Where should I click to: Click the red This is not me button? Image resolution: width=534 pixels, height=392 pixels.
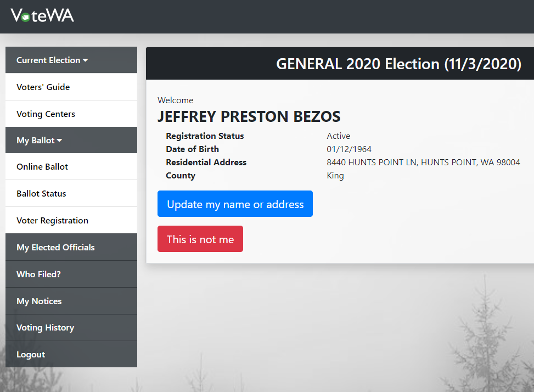pos(200,239)
